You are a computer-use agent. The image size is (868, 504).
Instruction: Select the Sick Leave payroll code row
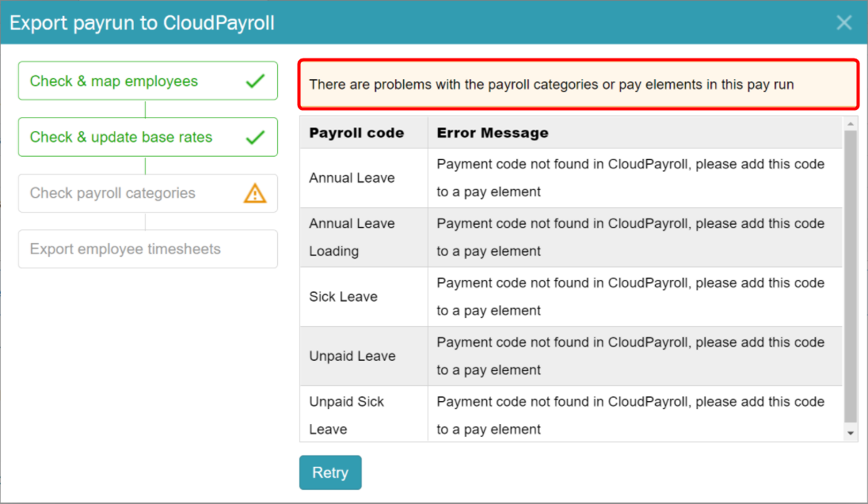click(x=571, y=297)
